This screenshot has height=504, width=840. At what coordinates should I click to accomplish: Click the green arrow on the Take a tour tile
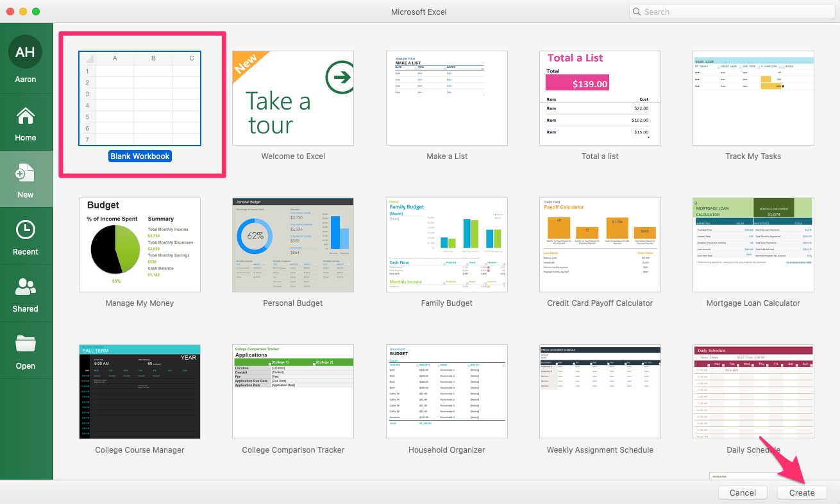339,78
